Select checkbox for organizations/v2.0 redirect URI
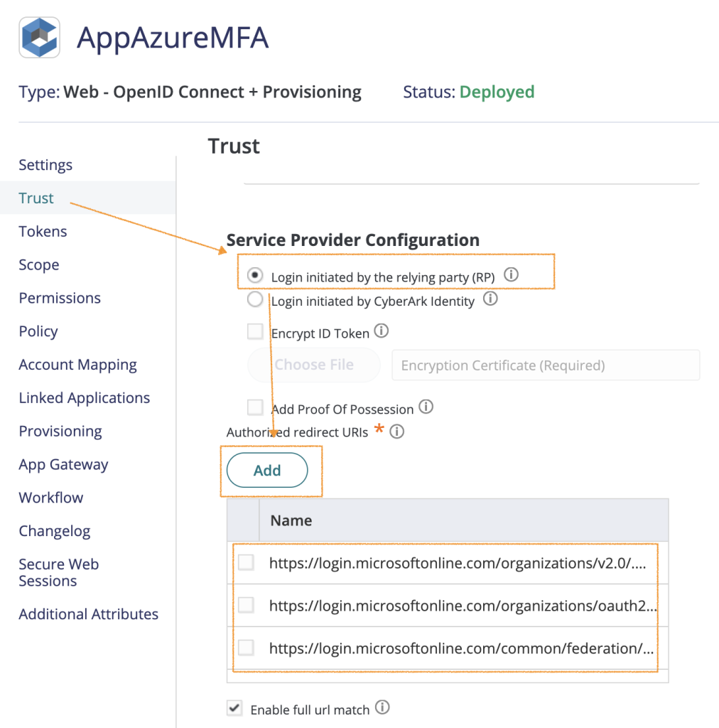This screenshot has height=728, width=719. coord(246,563)
